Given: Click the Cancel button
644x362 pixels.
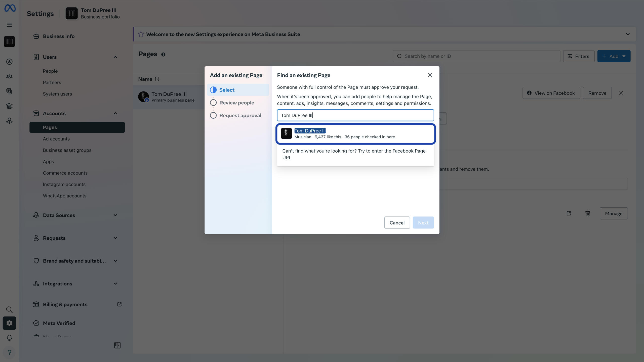Looking at the screenshot, I should coord(397,223).
